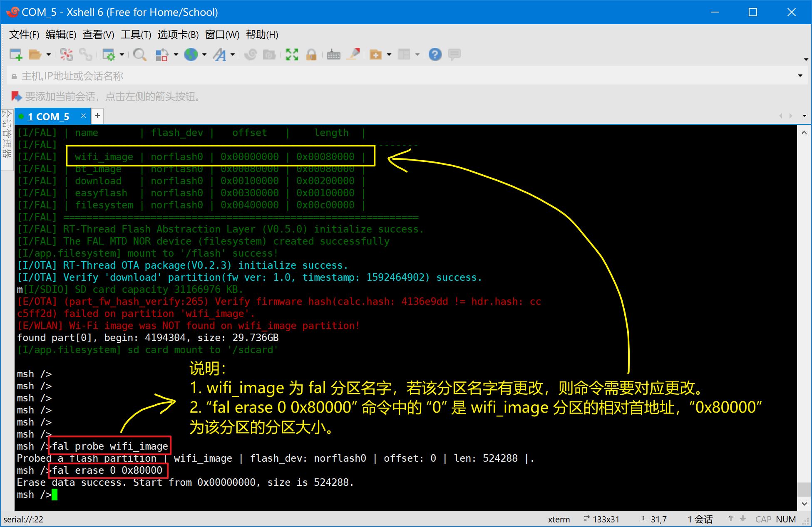Click tab bar scroll-left arrow
812x527 pixels.
tap(781, 116)
